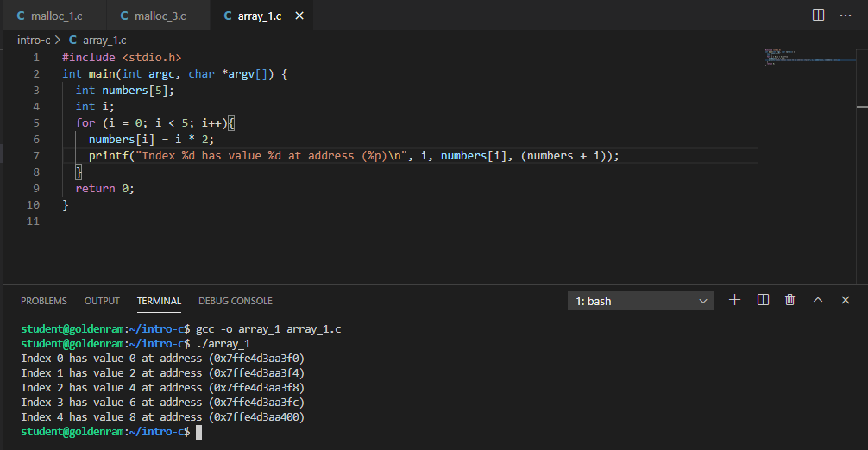Open the editor More Actions menu
Image resolution: width=868 pixels, height=450 pixels.
pos(846,16)
